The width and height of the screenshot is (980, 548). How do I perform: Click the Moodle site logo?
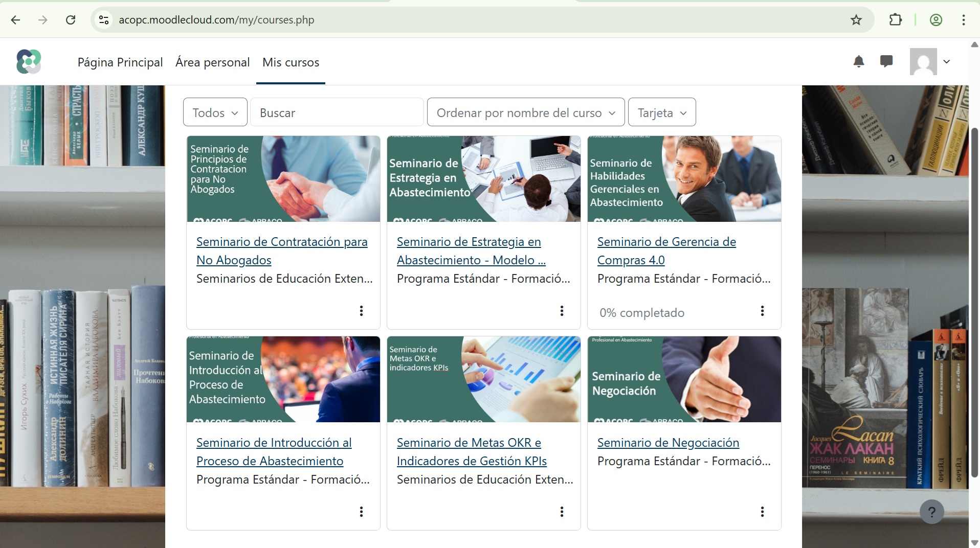pyautogui.click(x=29, y=62)
